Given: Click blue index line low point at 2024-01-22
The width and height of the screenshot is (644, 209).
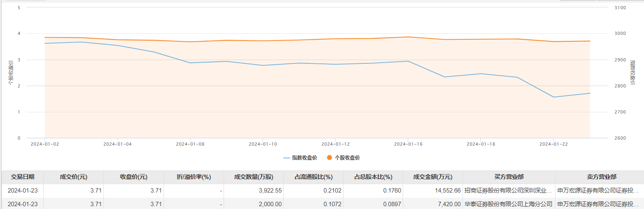Looking at the screenshot, I should (553, 97).
